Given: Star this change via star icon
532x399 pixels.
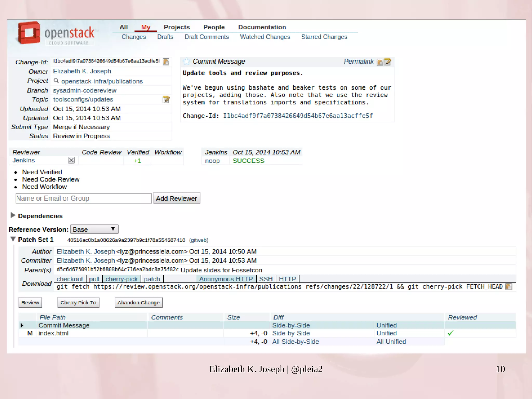Looking at the screenshot, I should point(186,61).
